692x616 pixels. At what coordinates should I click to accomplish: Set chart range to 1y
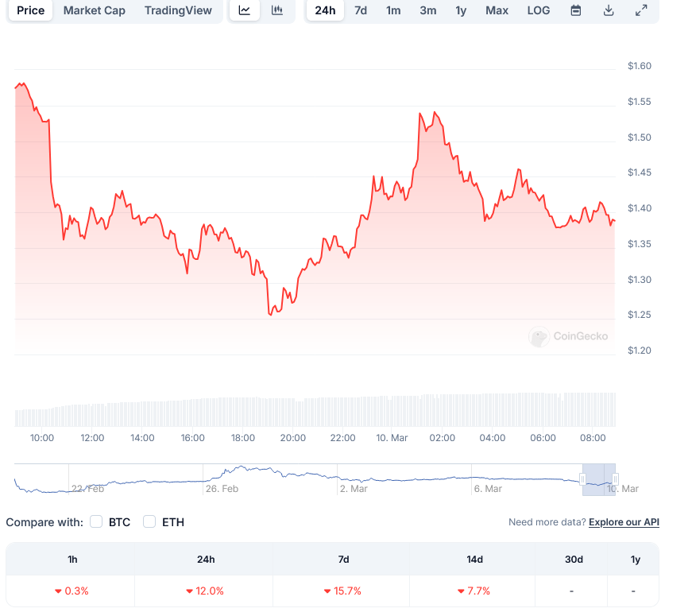coord(461,10)
